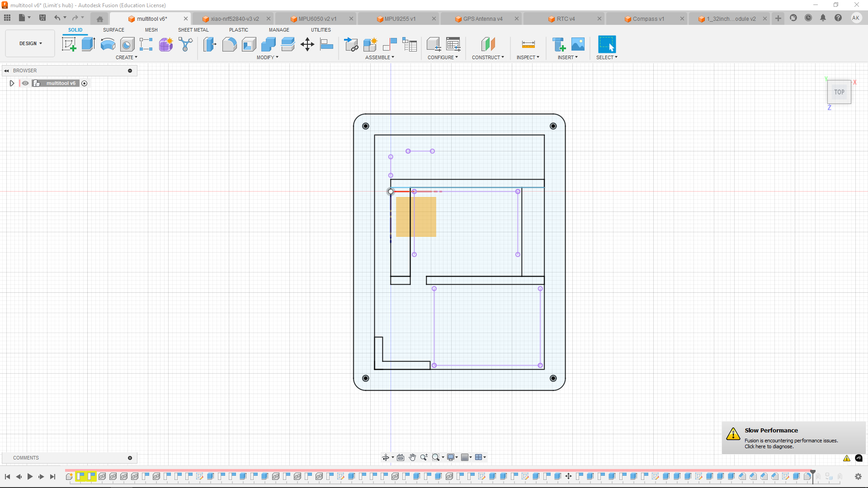Switch to the Compass v1 document tab

tap(648, 19)
